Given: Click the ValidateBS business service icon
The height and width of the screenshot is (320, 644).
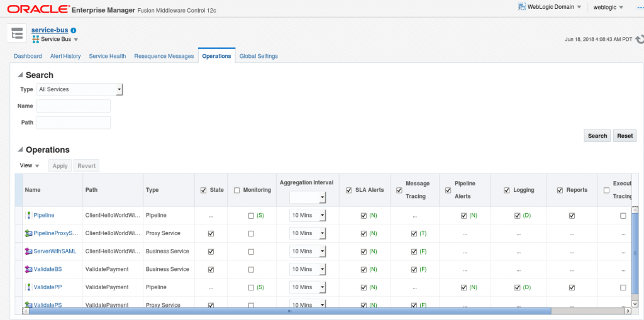Looking at the screenshot, I should [x=28, y=269].
